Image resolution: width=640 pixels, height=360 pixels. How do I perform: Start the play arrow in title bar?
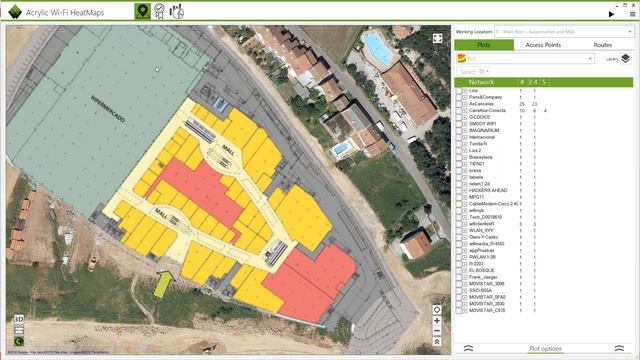611,14
